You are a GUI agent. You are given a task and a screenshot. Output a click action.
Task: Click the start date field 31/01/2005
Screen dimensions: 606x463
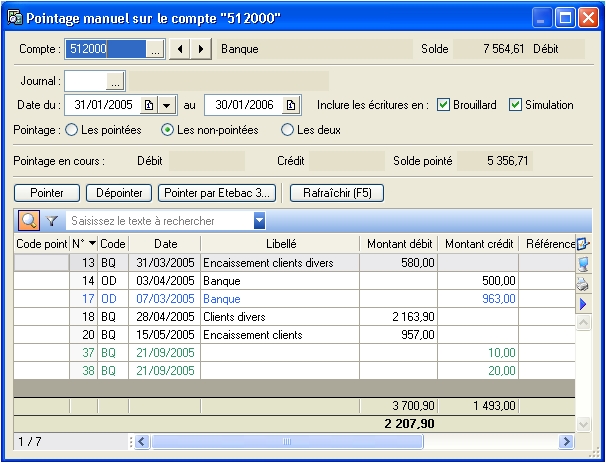(103, 105)
